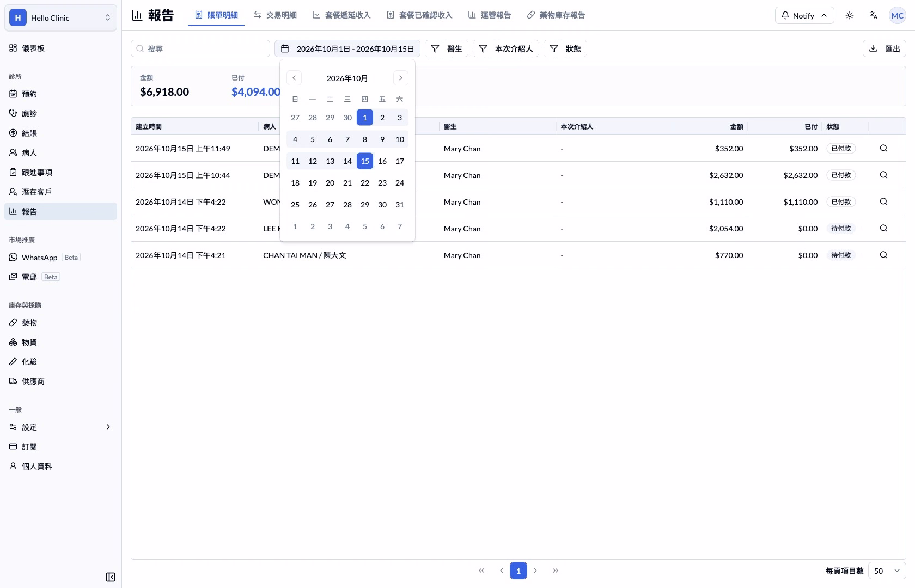Click the 匯出 export button
Image resolution: width=915 pixels, height=588 pixels.
coord(884,48)
